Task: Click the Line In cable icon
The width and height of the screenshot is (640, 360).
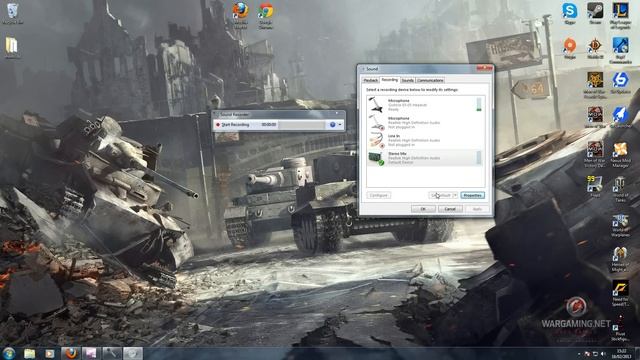Action: click(x=376, y=140)
